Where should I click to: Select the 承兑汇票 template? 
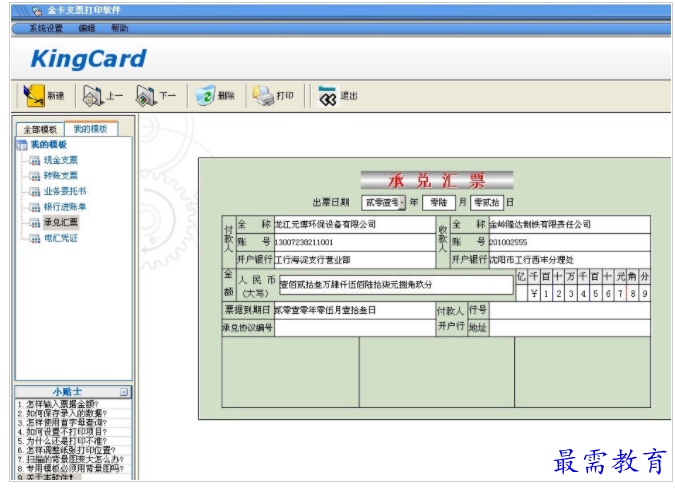pos(61,222)
